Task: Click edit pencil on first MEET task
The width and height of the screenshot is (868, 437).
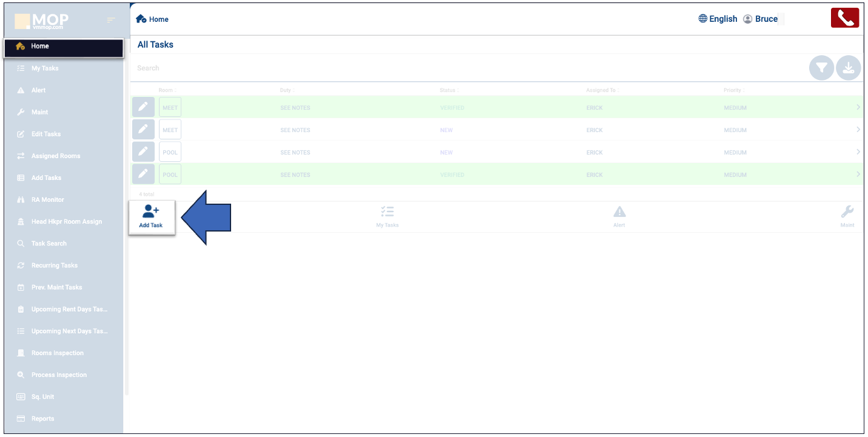Action: (x=143, y=108)
